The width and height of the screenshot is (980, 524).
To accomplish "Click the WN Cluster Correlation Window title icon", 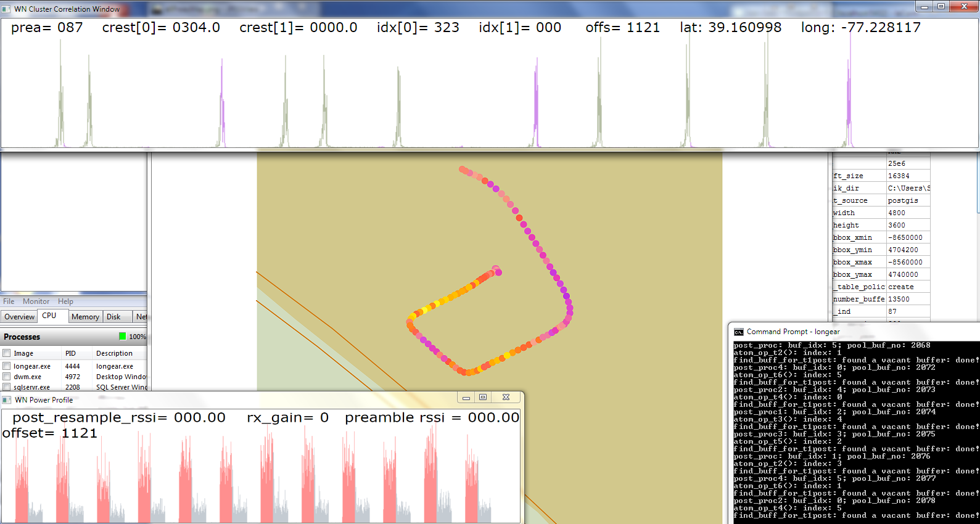I will (6, 9).
